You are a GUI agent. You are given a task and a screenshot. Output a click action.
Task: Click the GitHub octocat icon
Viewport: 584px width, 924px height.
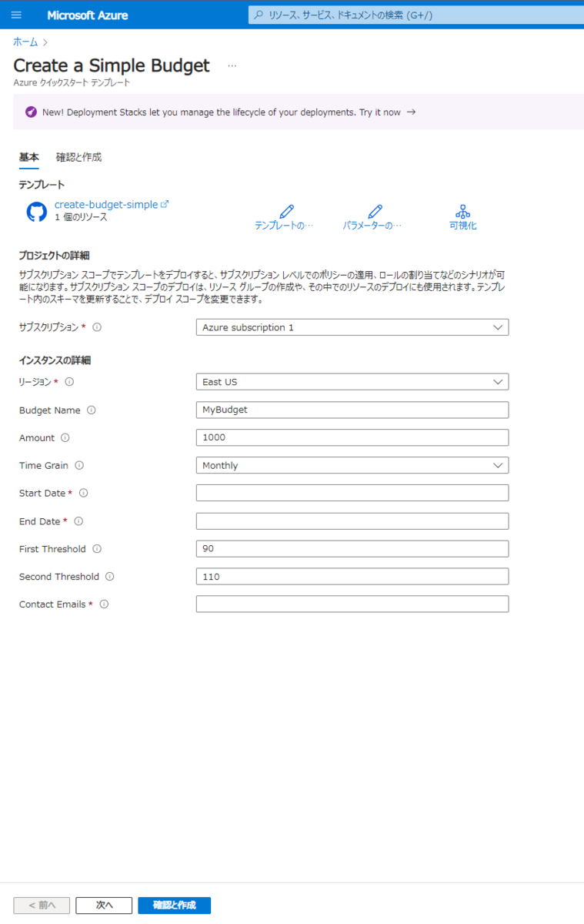click(36, 212)
